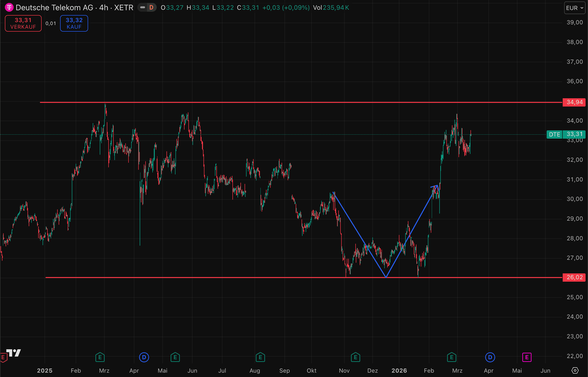Click the earnings E marker near May 2025
The image size is (588, 377).
175,357
